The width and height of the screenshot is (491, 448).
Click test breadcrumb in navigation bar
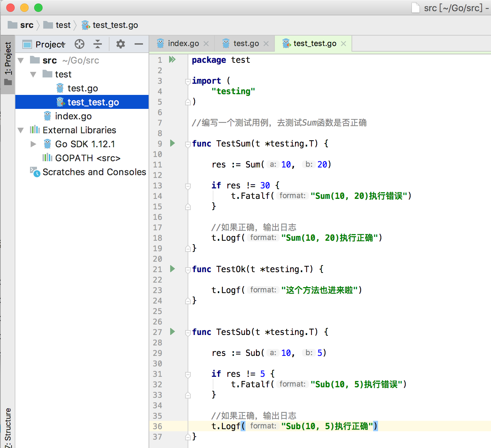(x=57, y=25)
